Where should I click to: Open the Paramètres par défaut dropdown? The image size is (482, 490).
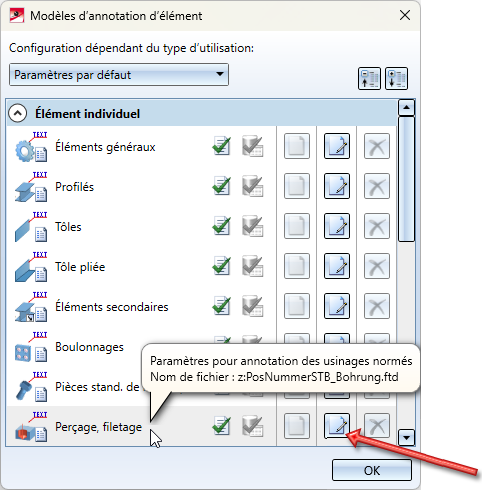click(119, 75)
